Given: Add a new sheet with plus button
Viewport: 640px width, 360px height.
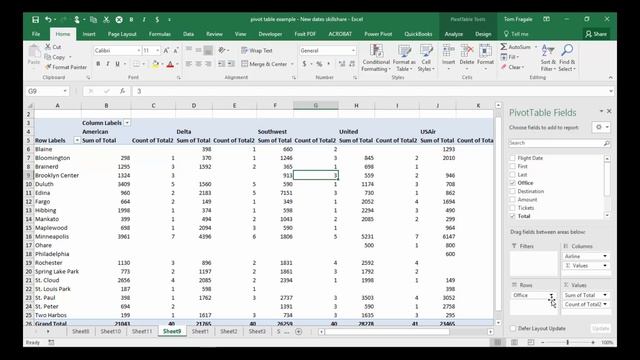Looking at the screenshot, I should point(298,331).
